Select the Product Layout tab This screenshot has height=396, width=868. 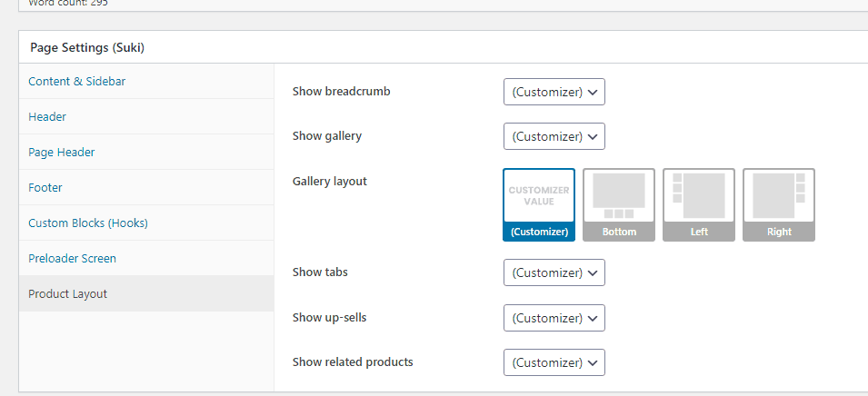[x=146, y=293]
